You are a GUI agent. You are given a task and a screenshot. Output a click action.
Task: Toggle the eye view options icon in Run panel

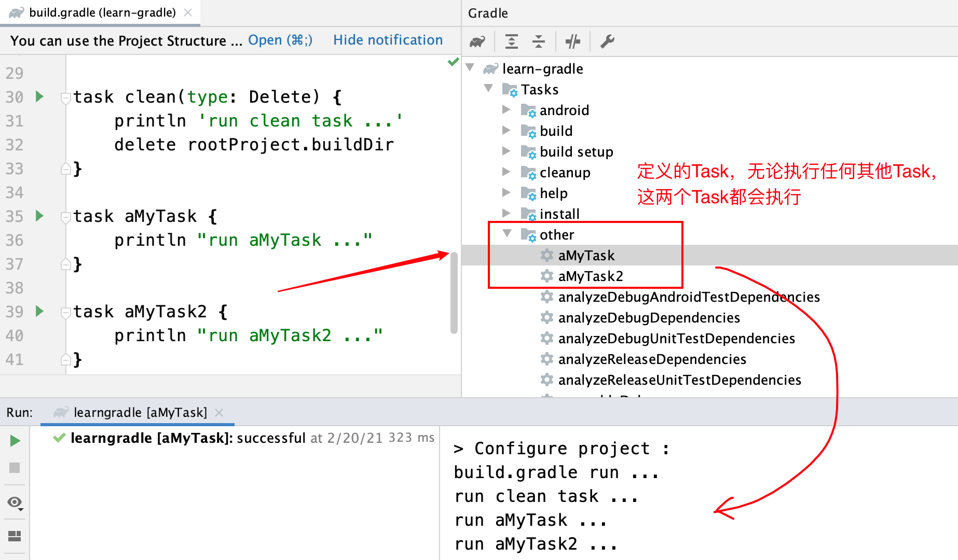tap(15, 502)
